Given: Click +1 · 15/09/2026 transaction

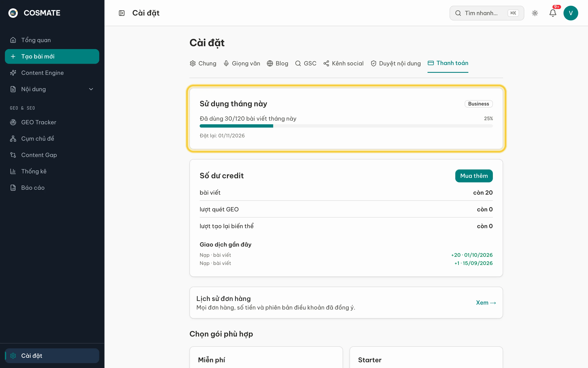Looking at the screenshot, I should tap(473, 263).
